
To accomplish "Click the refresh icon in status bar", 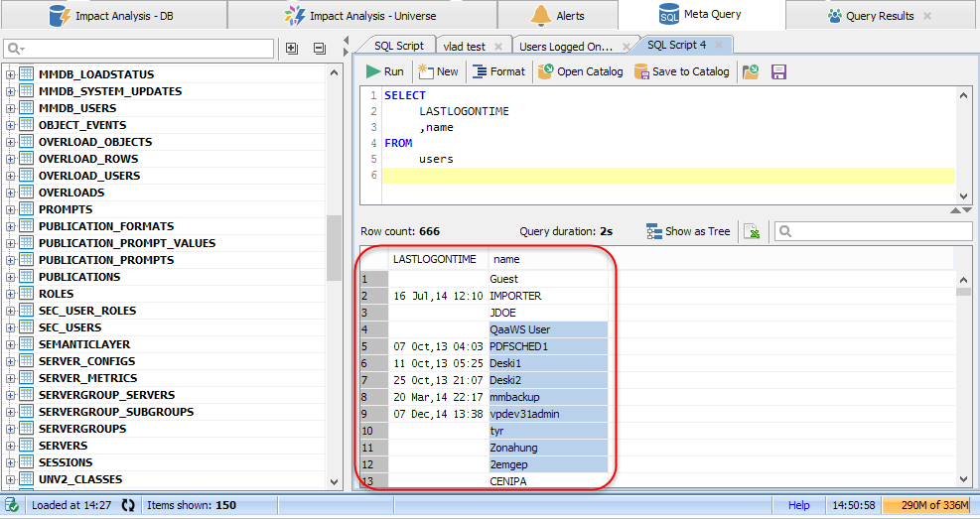I will click(128, 505).
